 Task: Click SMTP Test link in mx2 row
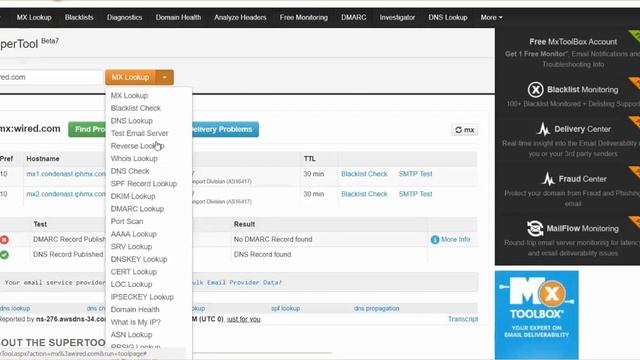point(415,194)
